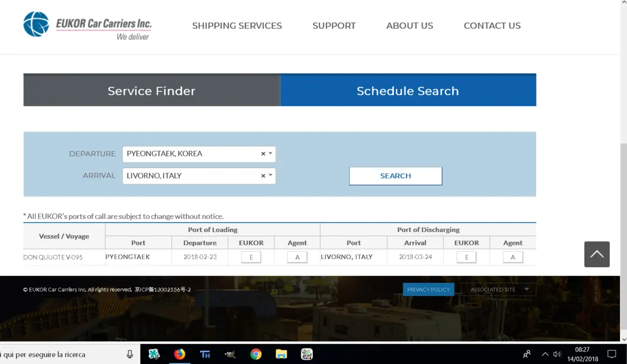The image size is (627, 364).
Task: Select vessel DON QUIJOTE V-095
Action: pos(53,257)
